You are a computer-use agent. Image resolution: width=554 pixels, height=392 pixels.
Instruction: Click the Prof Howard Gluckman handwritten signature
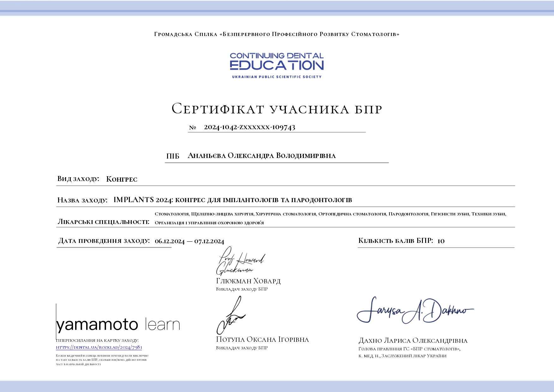pyautogui.click(x=241, y=262)
